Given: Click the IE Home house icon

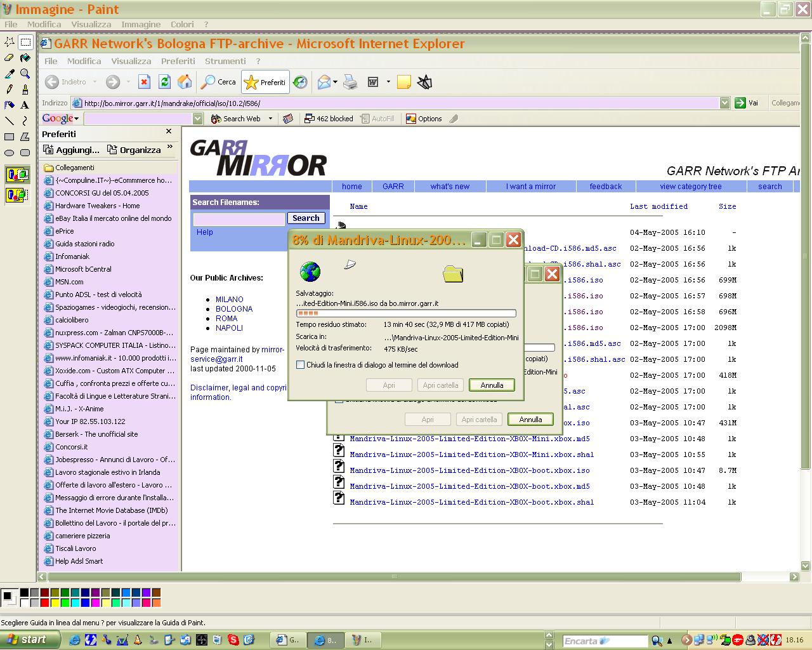Looking at the screenshot, I should pyautogui.click(x=185, y=82).
